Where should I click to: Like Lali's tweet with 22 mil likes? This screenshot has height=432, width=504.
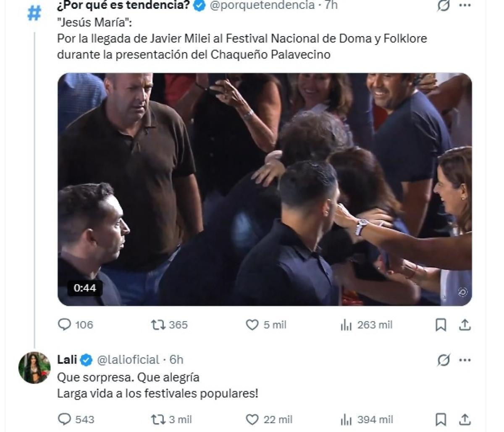coord(252,419)
